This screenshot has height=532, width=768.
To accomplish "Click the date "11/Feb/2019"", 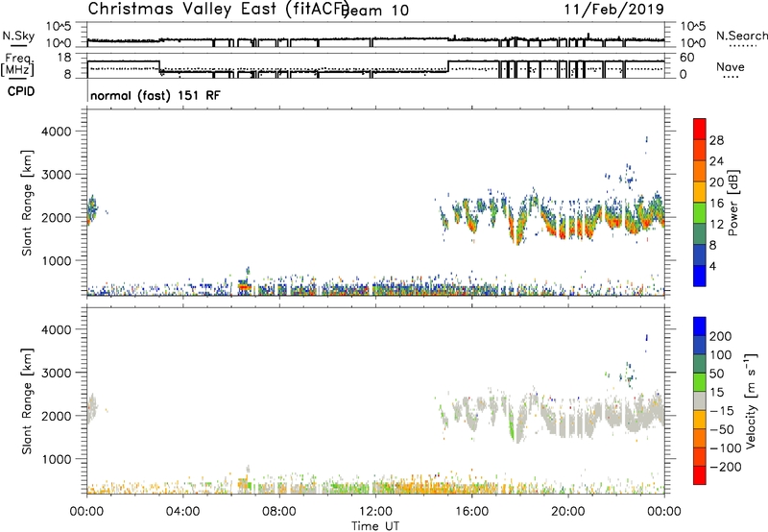I will (x=614, y=10).
